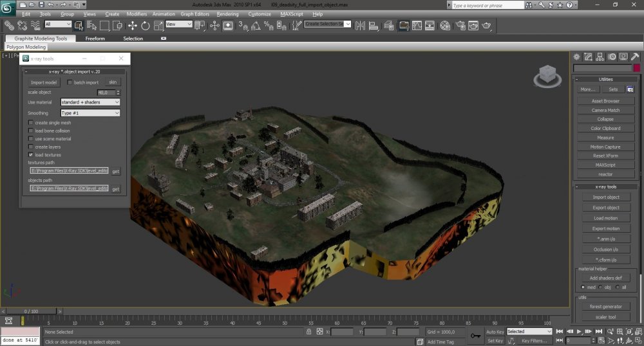Click the object color swatch
Image resolution: width=644 pixels, height=346 pixels.
coord(636,68)
